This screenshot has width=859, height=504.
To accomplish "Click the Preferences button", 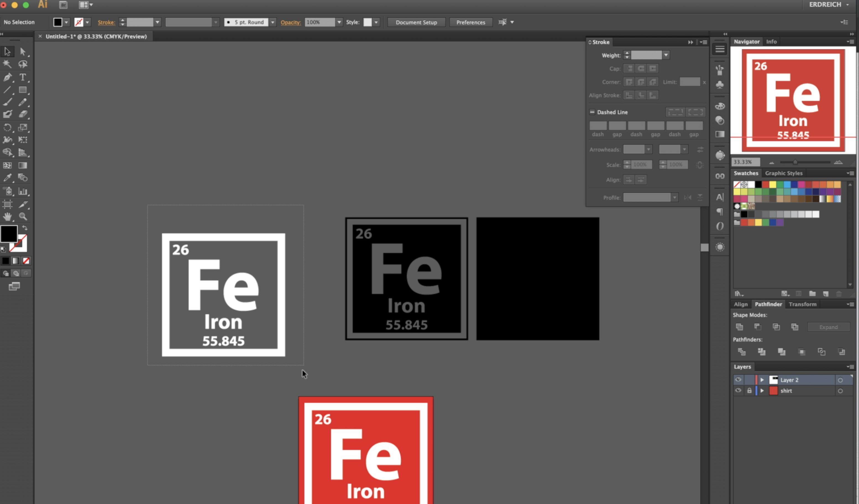I will point(470,22).
